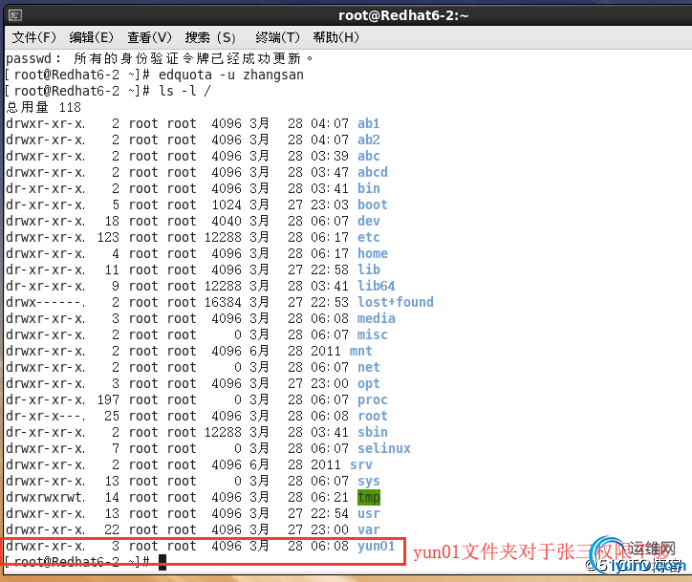Click the 4040 size value for dev

[x=226, y=221]
